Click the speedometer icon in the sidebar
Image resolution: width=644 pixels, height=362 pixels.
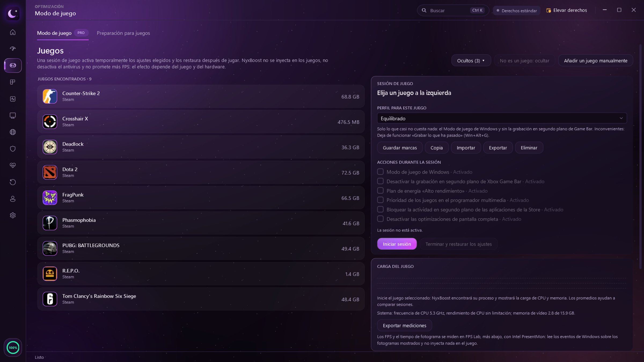tap(13, 49)
